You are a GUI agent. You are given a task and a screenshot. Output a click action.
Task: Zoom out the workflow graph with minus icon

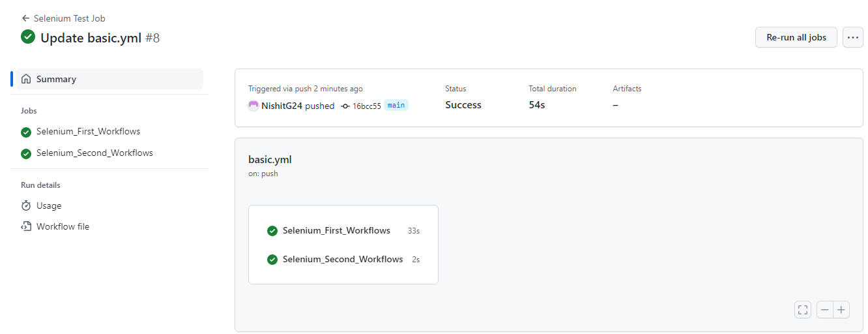[x=825, y=310]
